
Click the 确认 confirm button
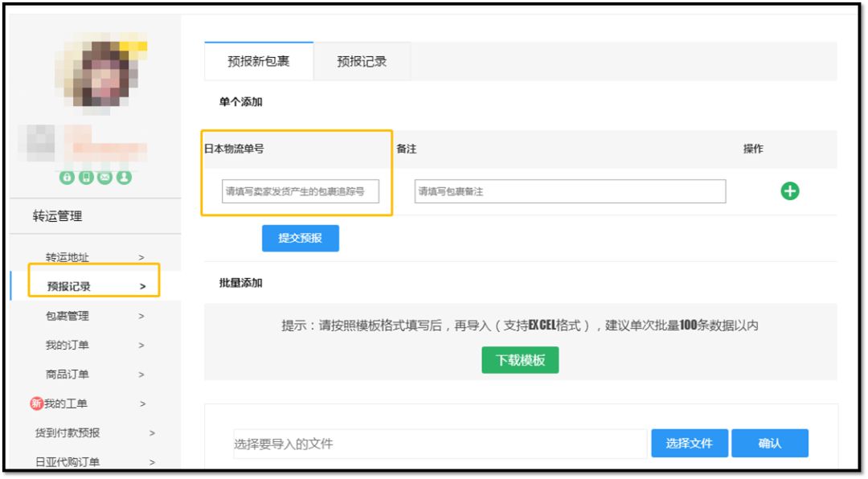point(770,443)
